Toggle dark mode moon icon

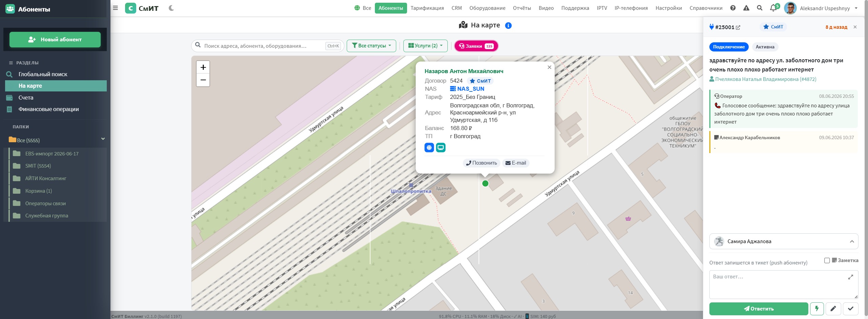click(x=171, y=8)
